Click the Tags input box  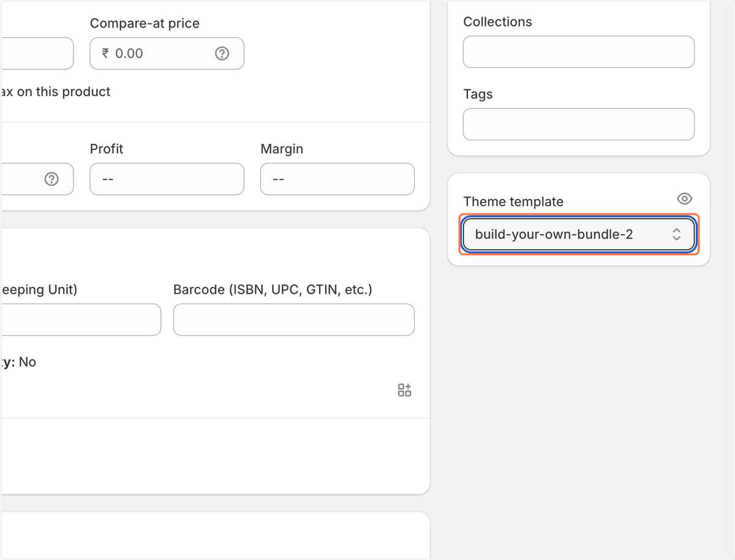pos(579,124)
